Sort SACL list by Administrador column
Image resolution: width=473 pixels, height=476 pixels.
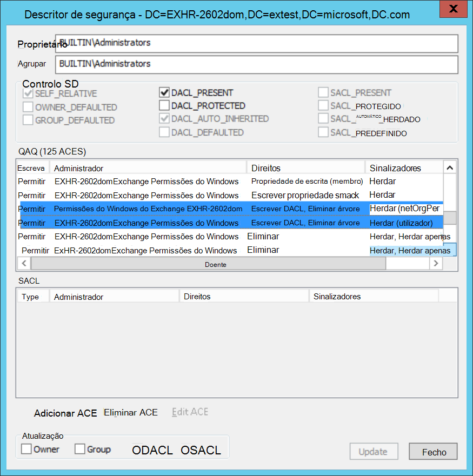(114, 296)
